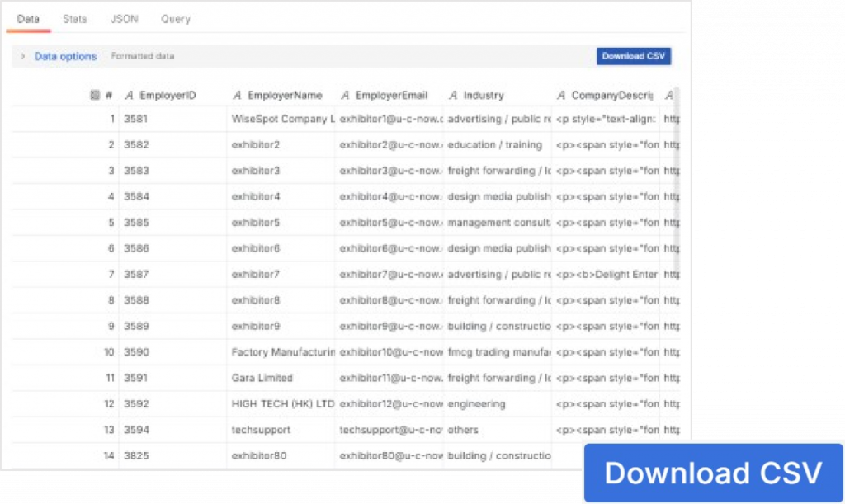Go to the Query tab
The height and width of the screenshot is (504, 845).
click(x=175, y=19)
